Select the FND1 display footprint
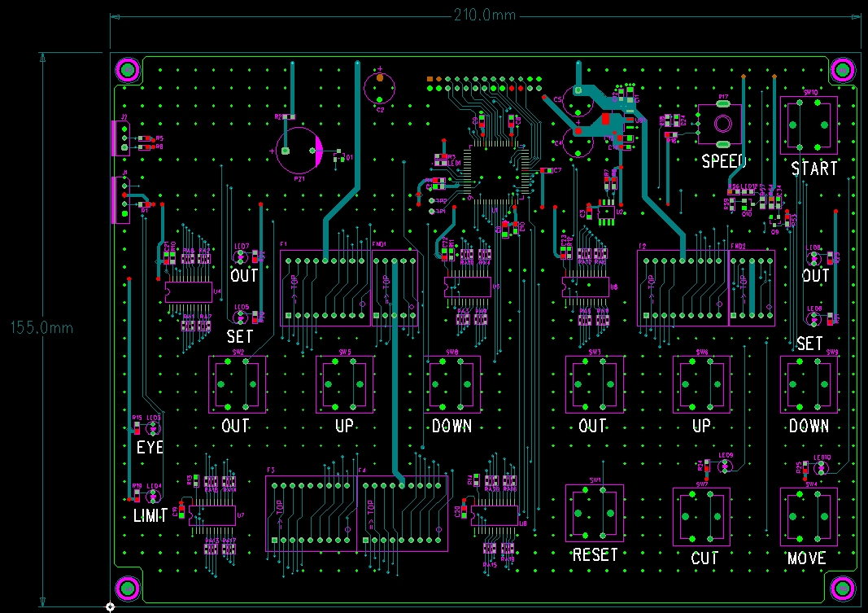 tap(395, 288)
